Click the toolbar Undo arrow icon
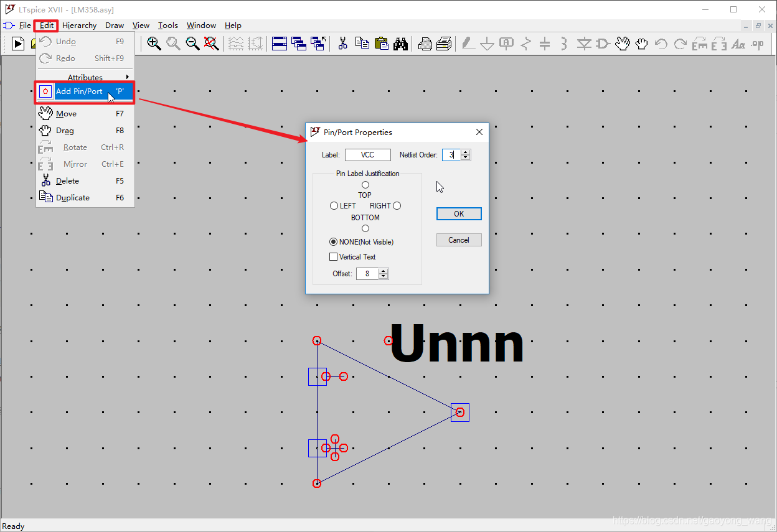 coord(661,44)
